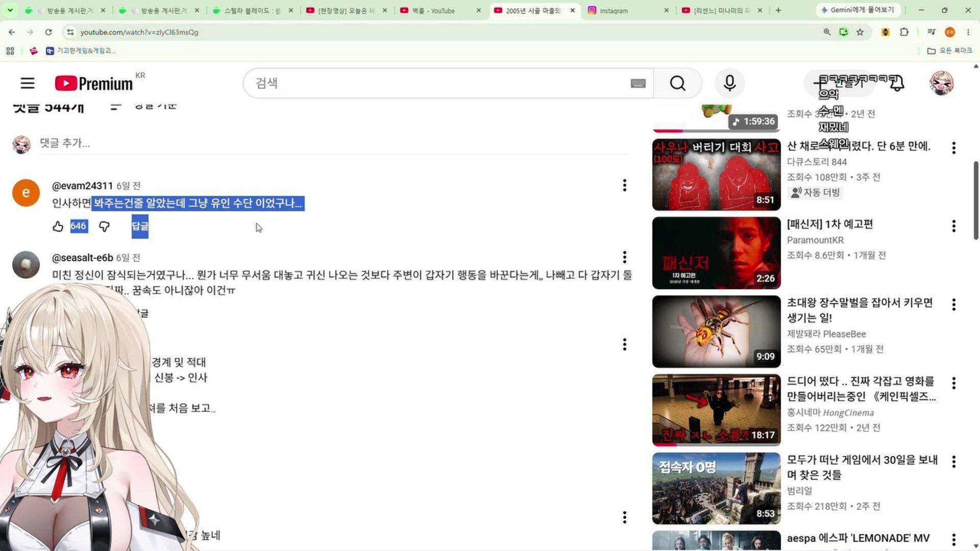Open hornet on hand video thumbnail
This screenshot has height=551, width=980.
[x=716, y=332]
